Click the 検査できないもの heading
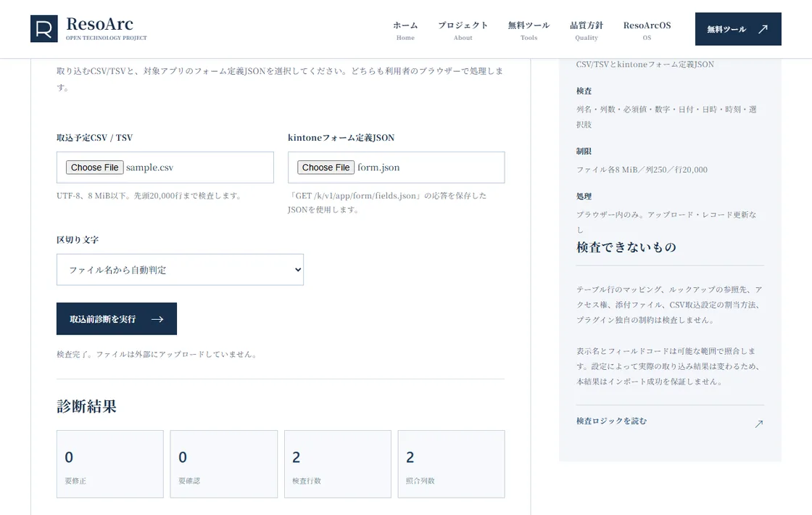Viewport: 812px width, 515px height. (x=626, y=247)
